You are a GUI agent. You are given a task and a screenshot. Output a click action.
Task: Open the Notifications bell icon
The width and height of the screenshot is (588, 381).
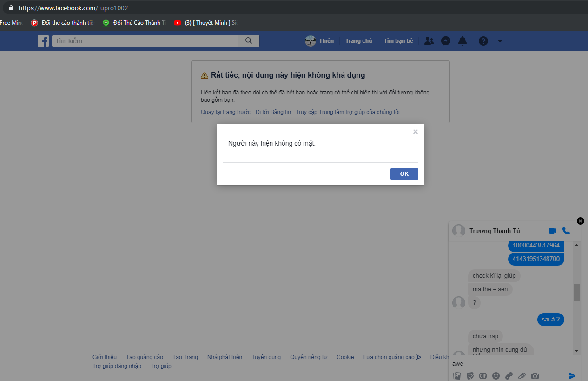tap(462, 41)
